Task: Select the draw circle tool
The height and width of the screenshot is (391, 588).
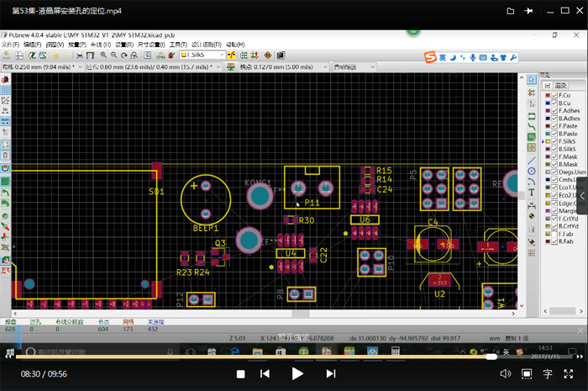Action: point(532,171)
